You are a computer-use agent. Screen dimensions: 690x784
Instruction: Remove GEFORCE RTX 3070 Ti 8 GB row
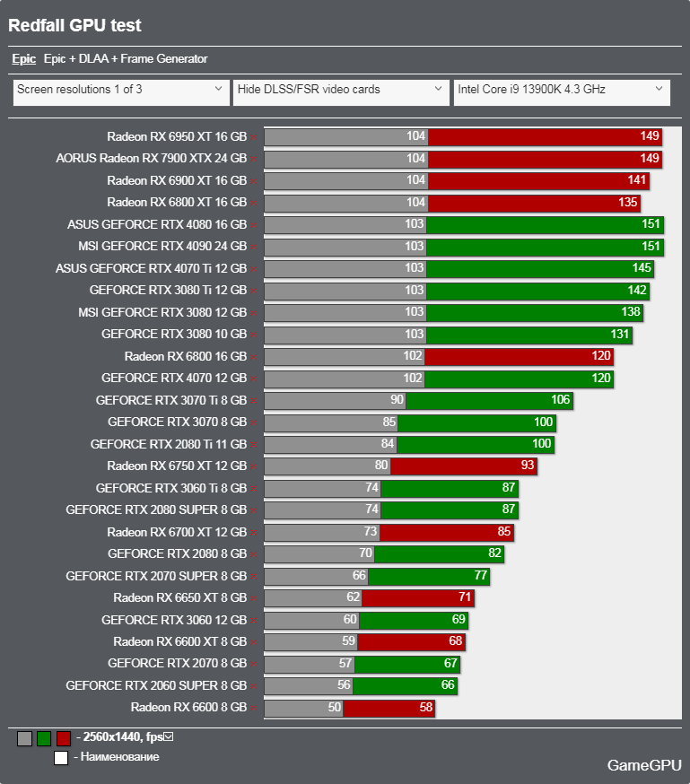click(254, 402)
